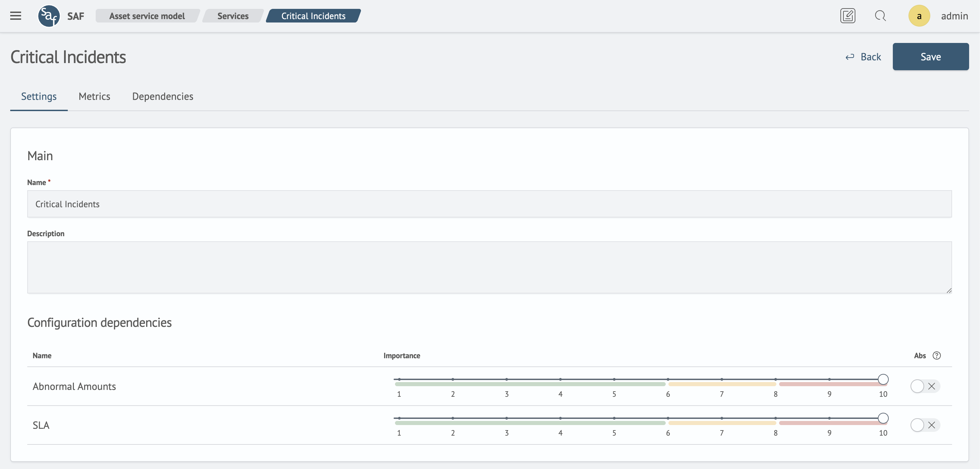980x469 pixels.
Task: Go to Services breadcrumb
Action: click(233, 16)
